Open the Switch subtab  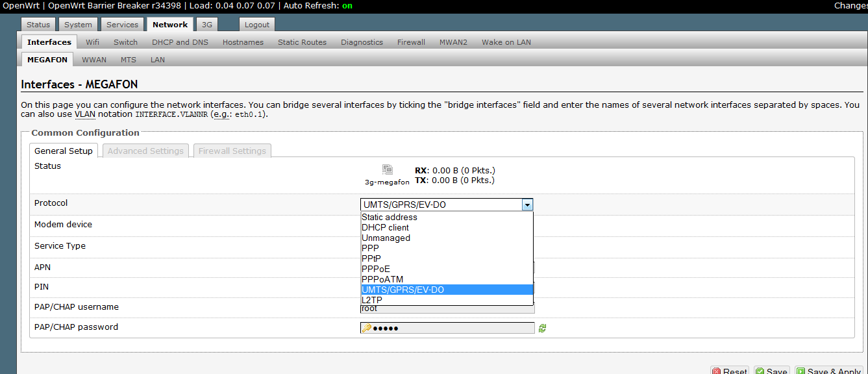tap(125, 42)
